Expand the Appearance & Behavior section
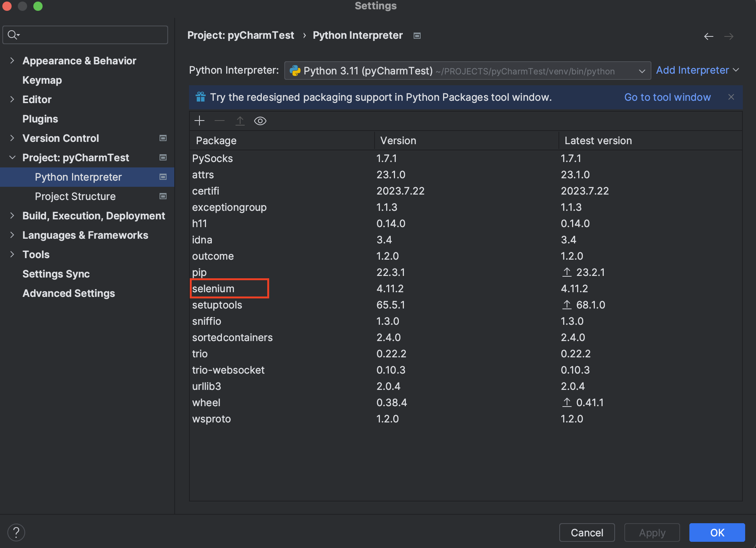Screen dimensions: 756x548 point(12,61)
